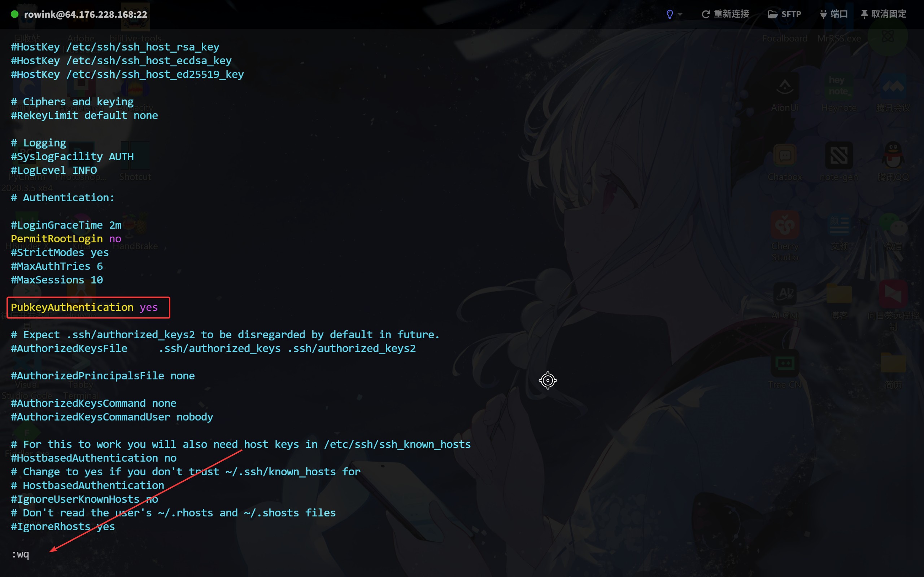Click the lightbulb hints icon
This screenshot has height=577, width=924.
[x=669, y=14]
